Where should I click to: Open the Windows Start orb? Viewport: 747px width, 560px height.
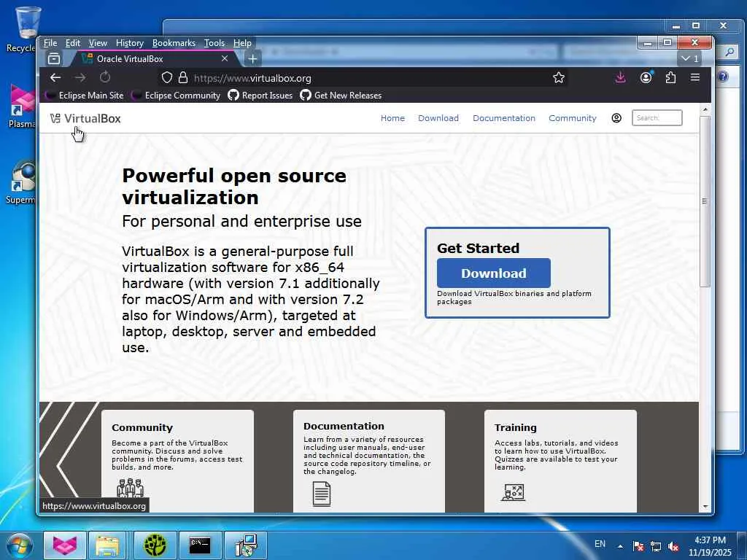tap(19, 545)
